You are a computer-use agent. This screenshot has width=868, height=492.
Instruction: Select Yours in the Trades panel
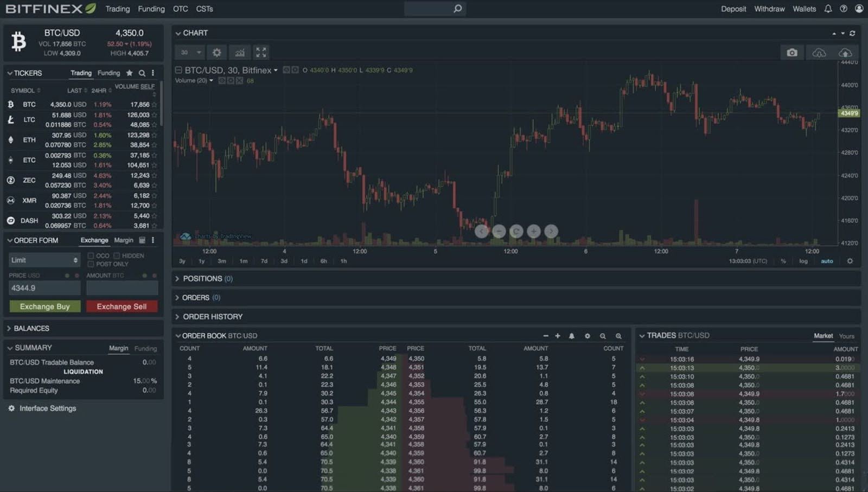pyautogui.click(x=846, y=335)
